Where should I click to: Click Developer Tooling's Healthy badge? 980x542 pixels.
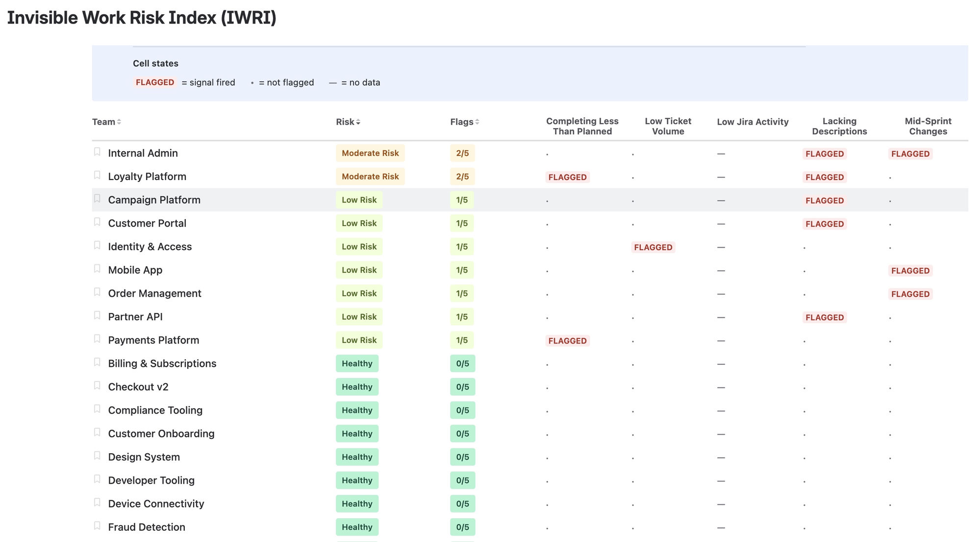tap(357, 480)
